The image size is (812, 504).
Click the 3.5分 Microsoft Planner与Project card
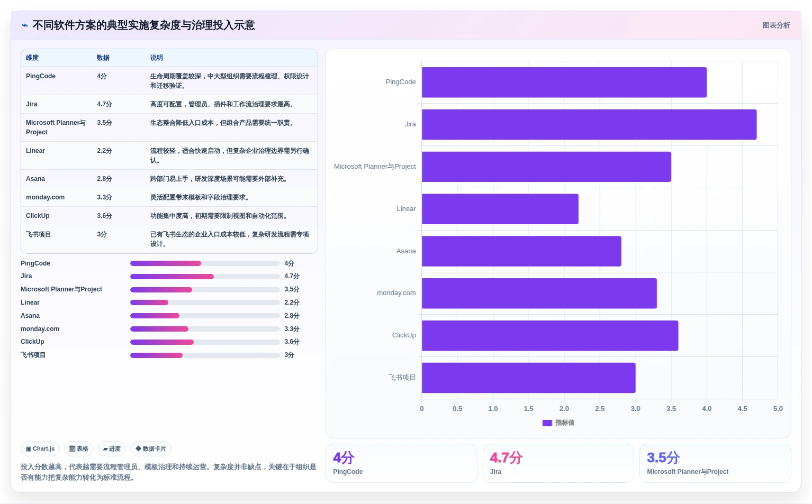(x=715, y=463)
